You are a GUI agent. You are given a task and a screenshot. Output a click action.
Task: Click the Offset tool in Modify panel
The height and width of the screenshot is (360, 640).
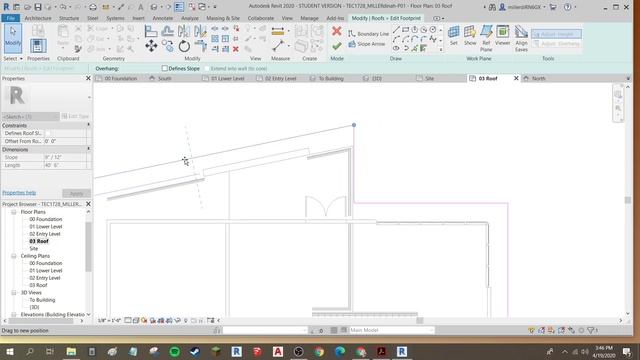pos(167,31)
